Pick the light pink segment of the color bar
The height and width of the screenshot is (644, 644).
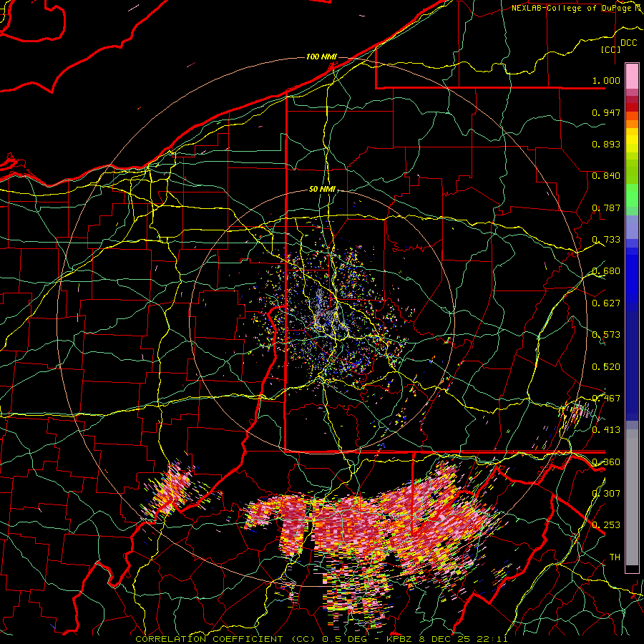click(x=632, y=76)
